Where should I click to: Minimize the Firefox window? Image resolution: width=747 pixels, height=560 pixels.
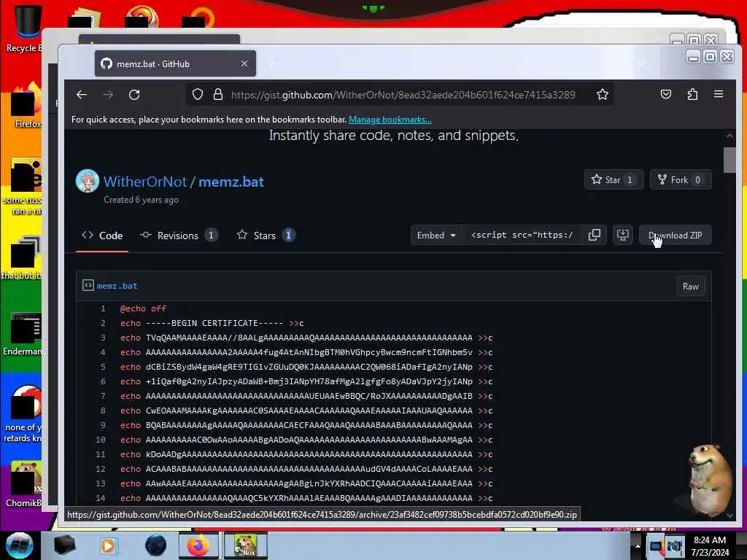[694, 57]
